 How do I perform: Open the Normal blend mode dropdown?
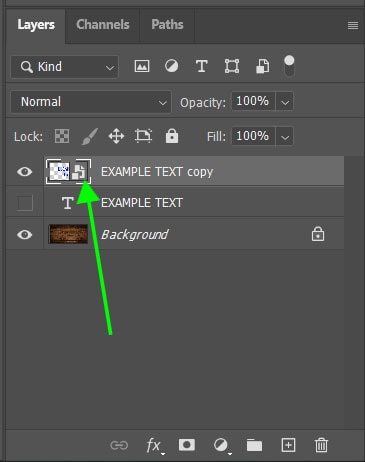[x=91, y=102]
